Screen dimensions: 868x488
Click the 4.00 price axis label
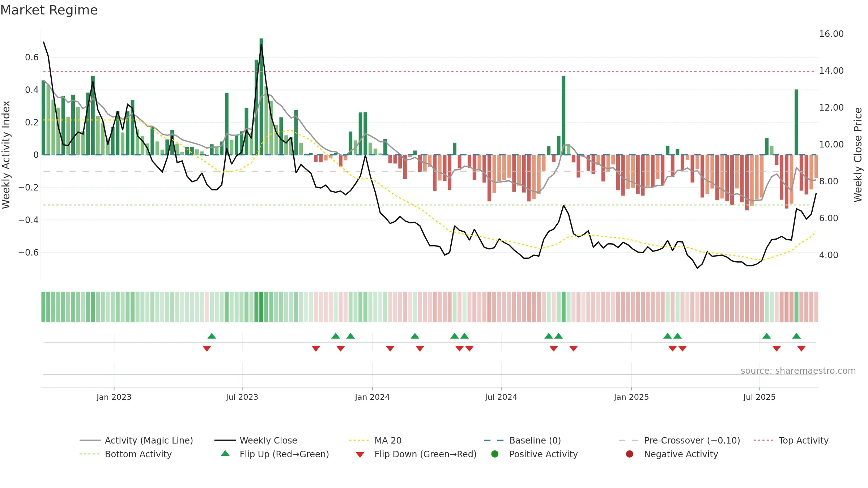[x=829, y=255]
